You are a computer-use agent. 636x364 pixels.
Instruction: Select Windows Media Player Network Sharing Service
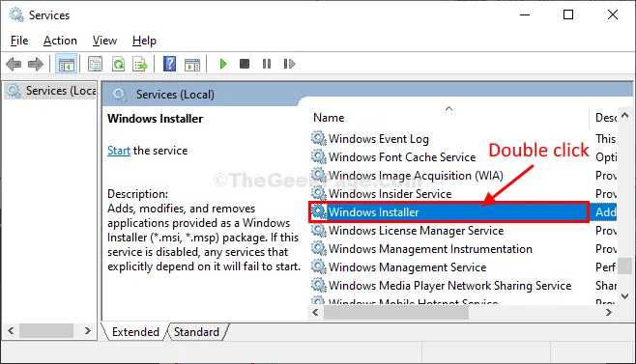pos(449,286)
